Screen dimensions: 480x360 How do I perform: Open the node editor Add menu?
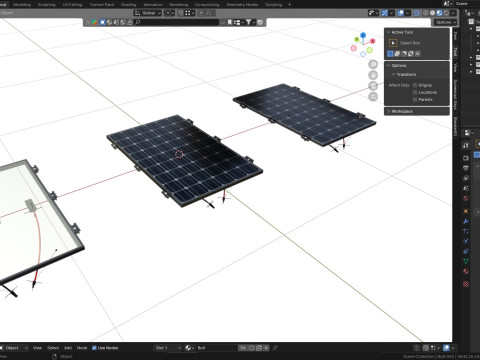tap(68, 348)
